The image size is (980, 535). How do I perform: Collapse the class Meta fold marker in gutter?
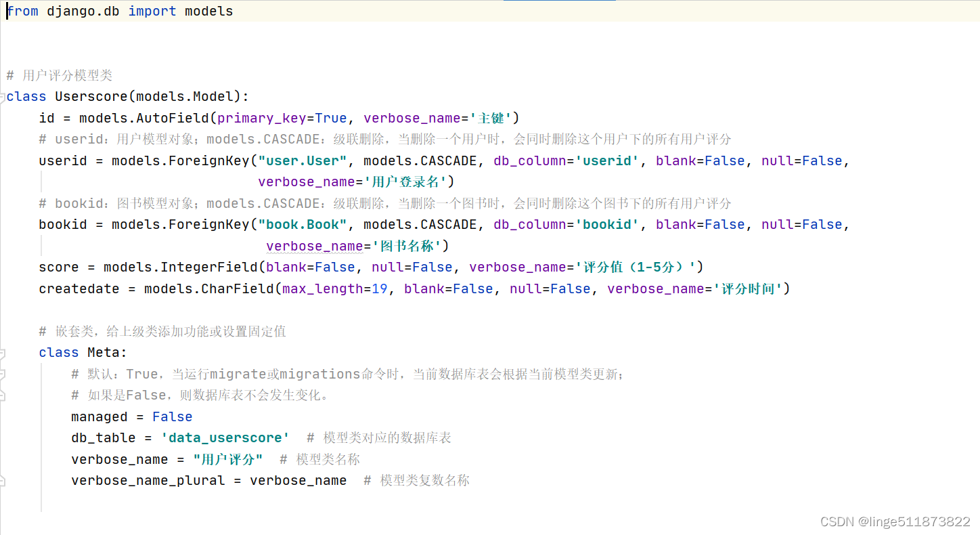coord(2,354)
